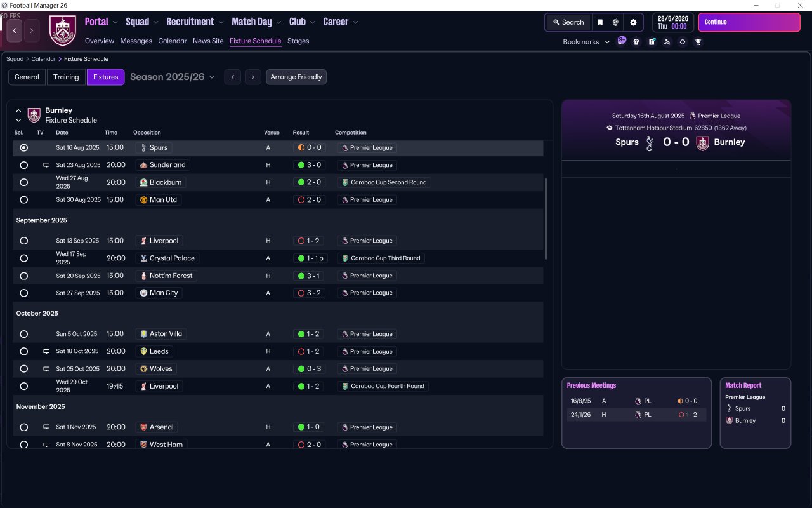812x508 pixels.
Task: Click the Continue button
Action: pos(749,22)
